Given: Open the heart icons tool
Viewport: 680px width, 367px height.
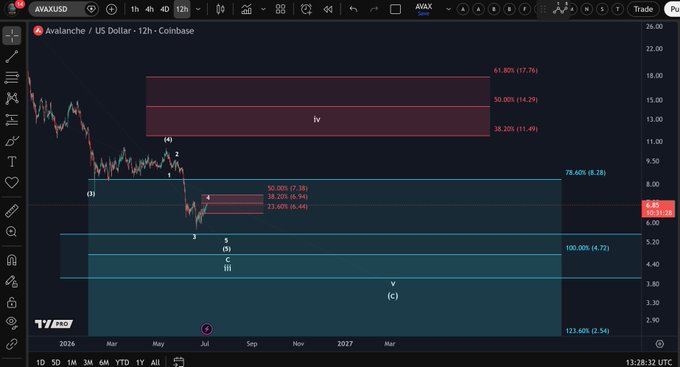Looking at the screenshot, I should [x=12, y=183].
